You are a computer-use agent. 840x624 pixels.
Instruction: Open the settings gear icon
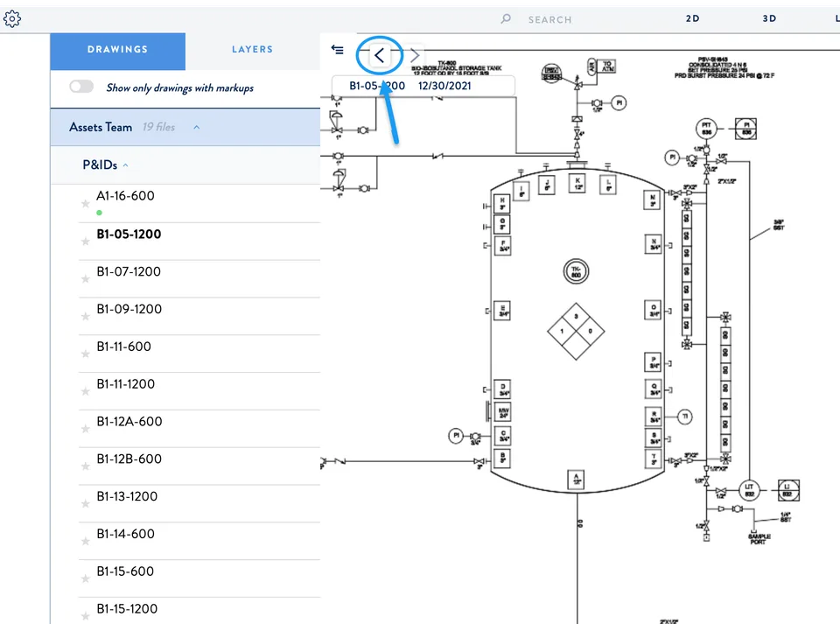click(x=11, y=18)
